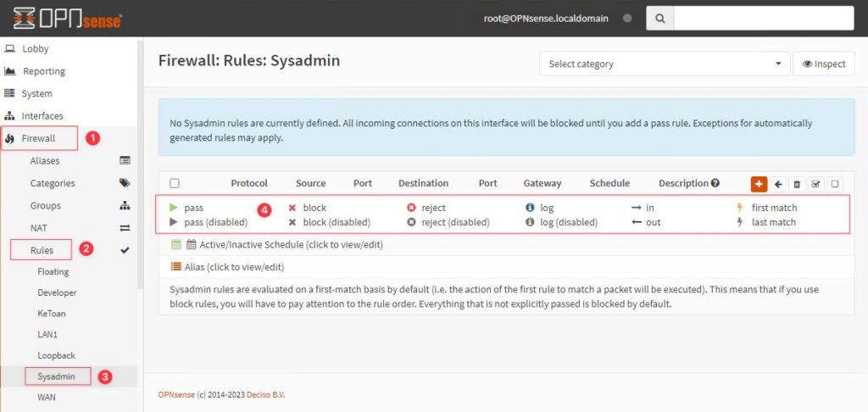Click the Deciso B.V. footer link
This screenshot has height=412, width=868.
coord(266,395)
